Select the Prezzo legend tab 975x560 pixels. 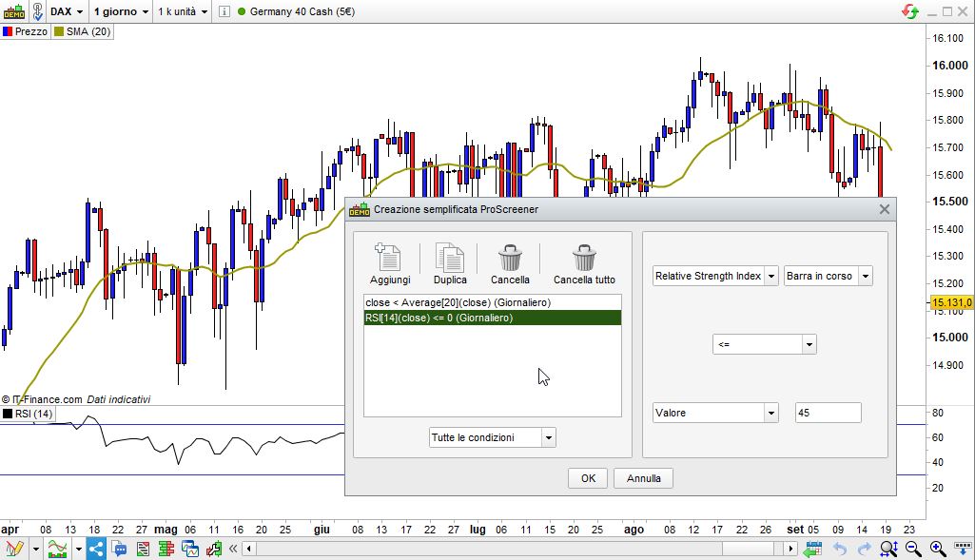coord(25,31)
